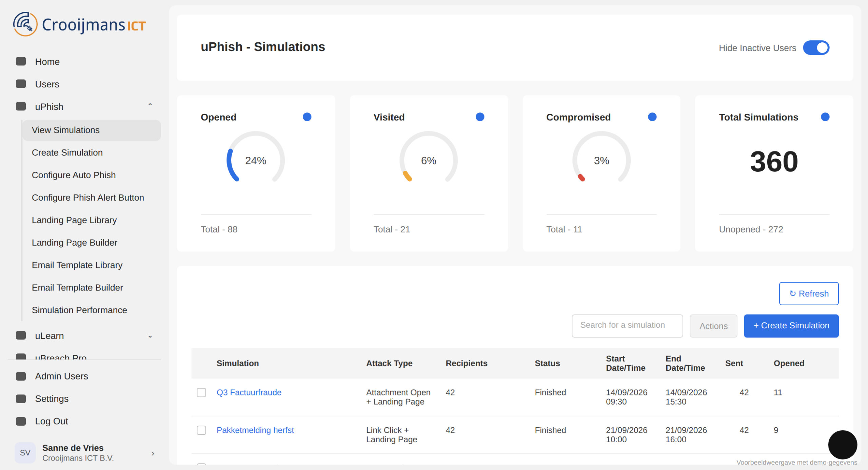Go to Simulation Performance menu item
868x470 pixels.
pyautogui.click(x=79, y=310)
